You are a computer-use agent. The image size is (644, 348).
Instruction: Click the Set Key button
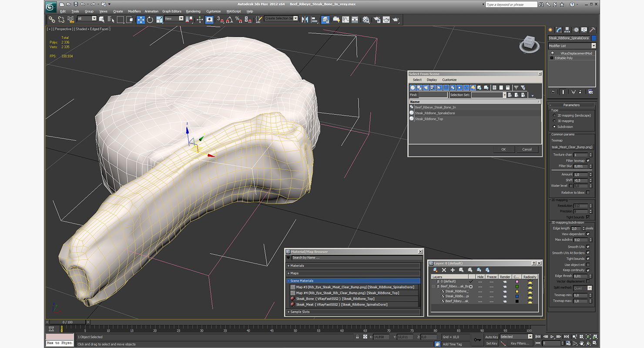tap(492, 343)
